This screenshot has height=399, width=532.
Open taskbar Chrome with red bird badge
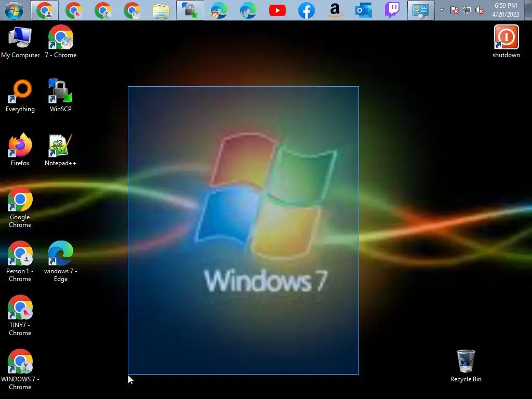coord(74,10)
